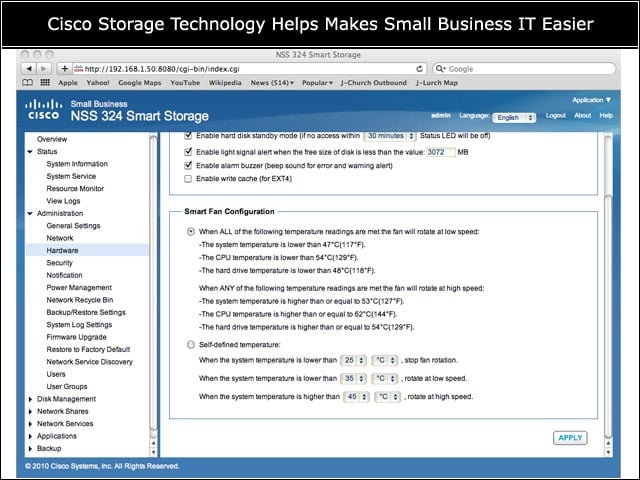Open the YouTube bookmark
640x480 pixels.
pos(185,82)
